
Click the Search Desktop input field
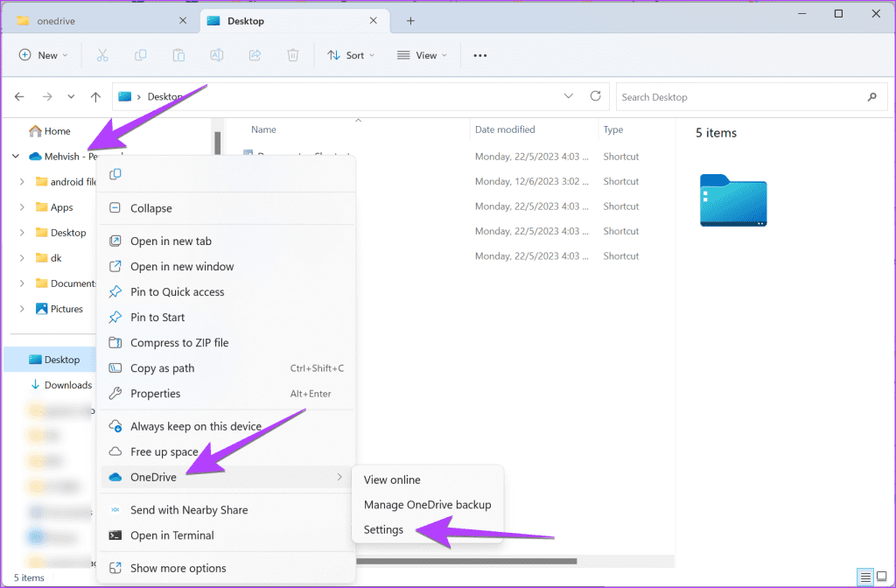[x=739, y=97]
